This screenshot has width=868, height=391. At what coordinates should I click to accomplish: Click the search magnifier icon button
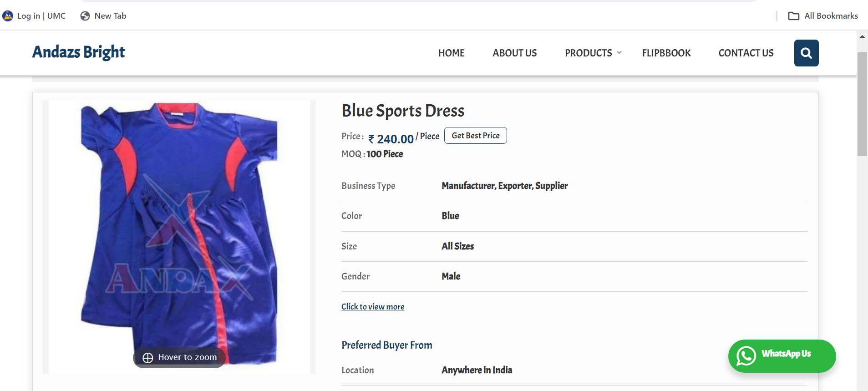coord(806,53)
